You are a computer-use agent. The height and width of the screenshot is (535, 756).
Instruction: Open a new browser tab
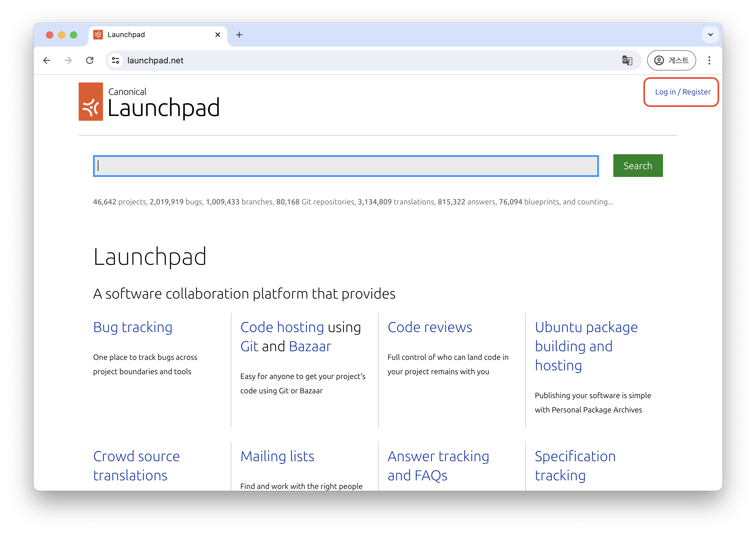[x=239, y=35]
